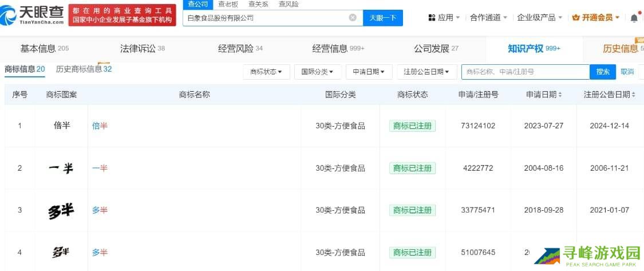Switch to the 基本信息 tab
The image size is (644, 271).
(x=44, y=49)
